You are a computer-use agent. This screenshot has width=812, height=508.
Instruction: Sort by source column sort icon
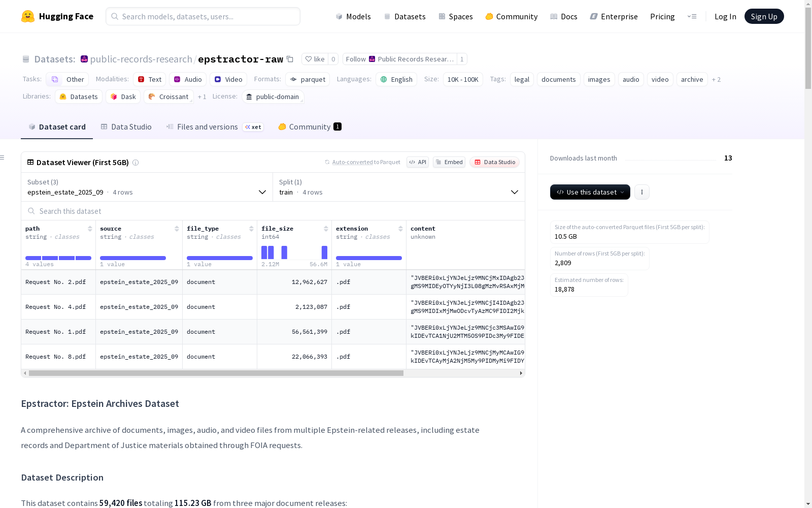click(x=177, y=229)
